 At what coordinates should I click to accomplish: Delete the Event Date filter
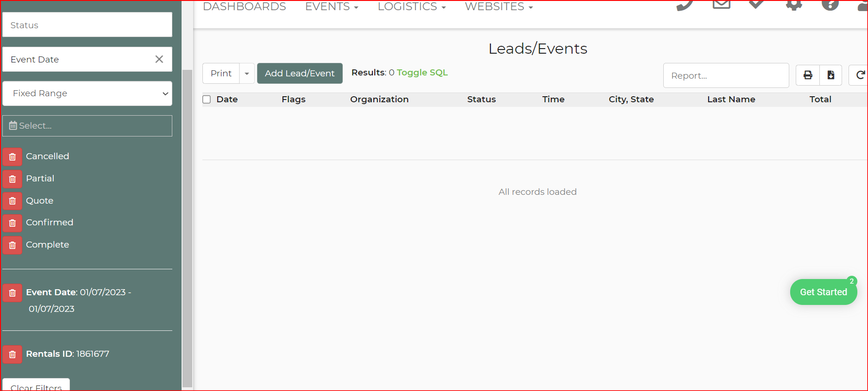pyautogui.click(x=13, y=293)
